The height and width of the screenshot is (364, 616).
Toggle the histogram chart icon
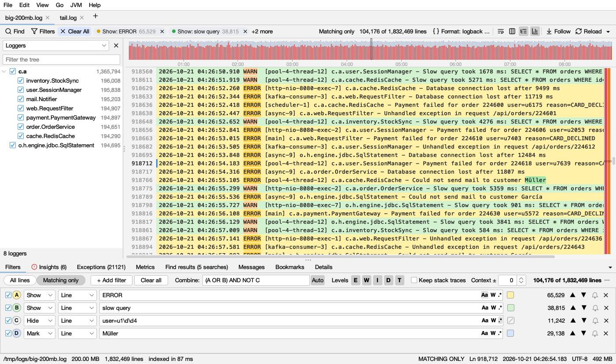click(535, 31)
